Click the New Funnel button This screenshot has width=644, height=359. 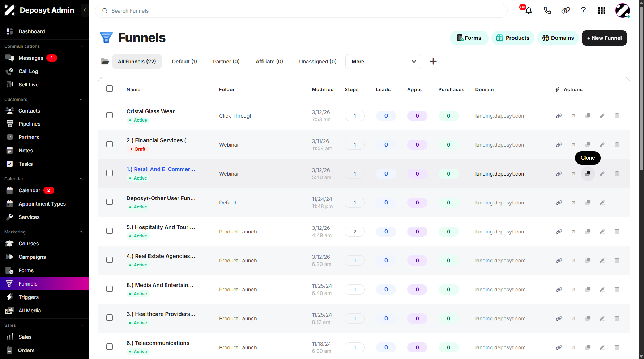(x=604, y=38)
